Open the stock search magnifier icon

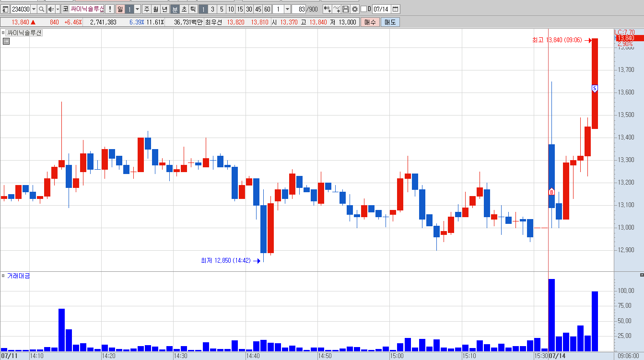click(42, 9)
